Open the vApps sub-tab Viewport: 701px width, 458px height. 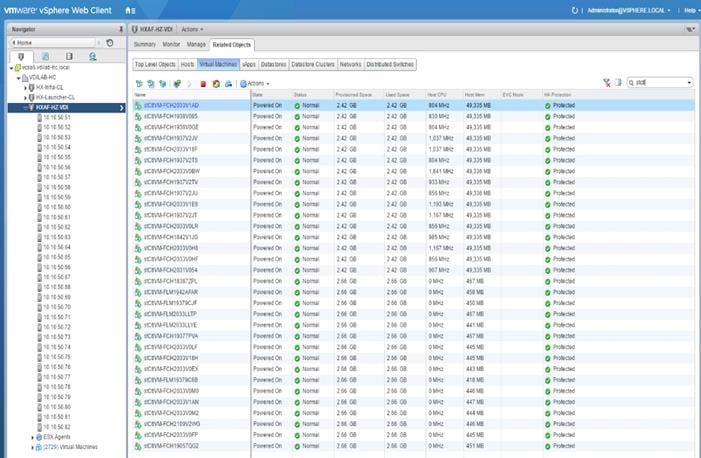(249, 64)
